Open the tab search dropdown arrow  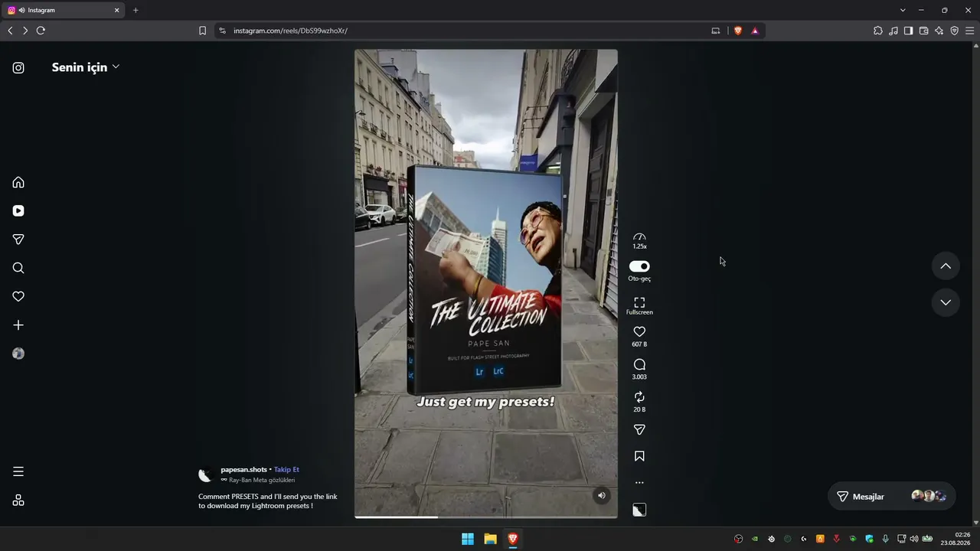[x=903, y=10]
